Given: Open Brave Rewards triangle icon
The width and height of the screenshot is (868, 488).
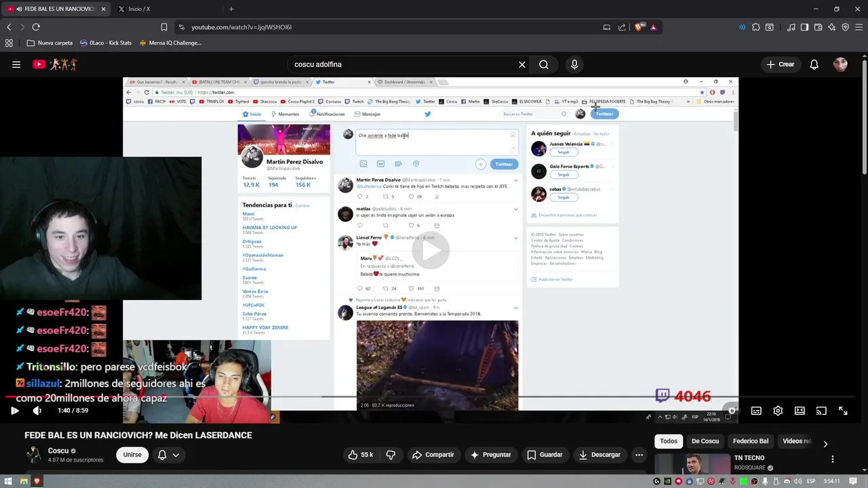Looking at the screenshot, I should point(653,27).
